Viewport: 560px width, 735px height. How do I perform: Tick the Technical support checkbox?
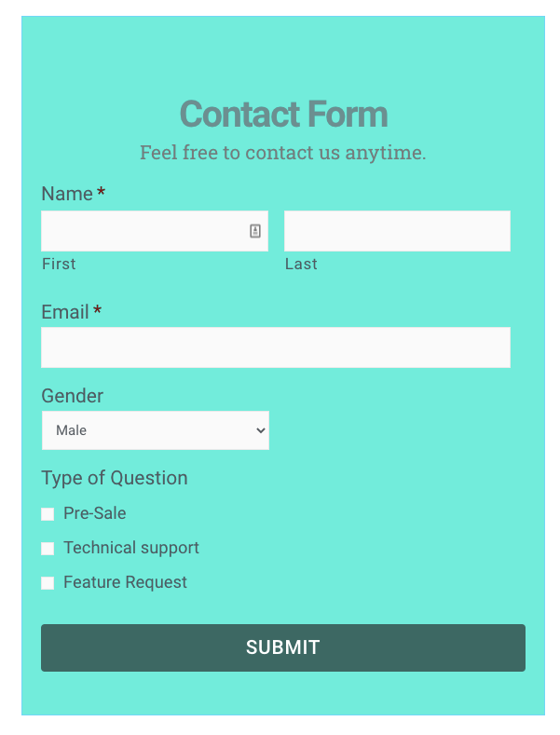coord(48,549)
